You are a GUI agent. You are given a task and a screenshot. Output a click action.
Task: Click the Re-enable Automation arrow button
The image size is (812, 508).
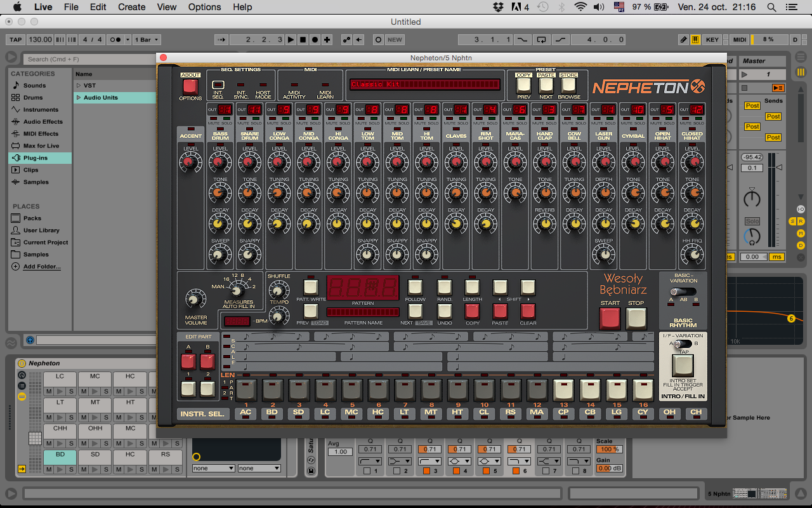tap(359, 39)
